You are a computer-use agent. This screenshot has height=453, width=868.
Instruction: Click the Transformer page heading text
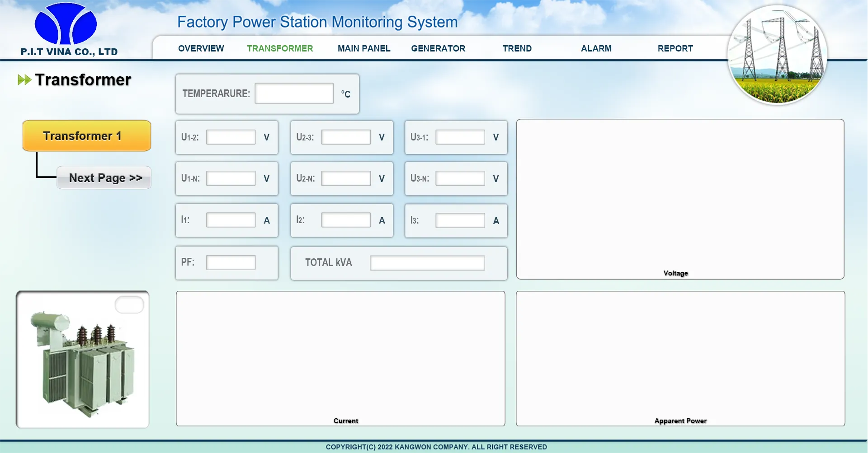coord(83,80)
